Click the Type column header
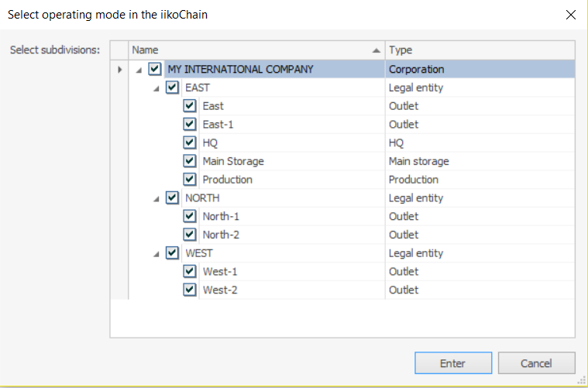Viewport: 588px width, 388px height. coord(479,50)
